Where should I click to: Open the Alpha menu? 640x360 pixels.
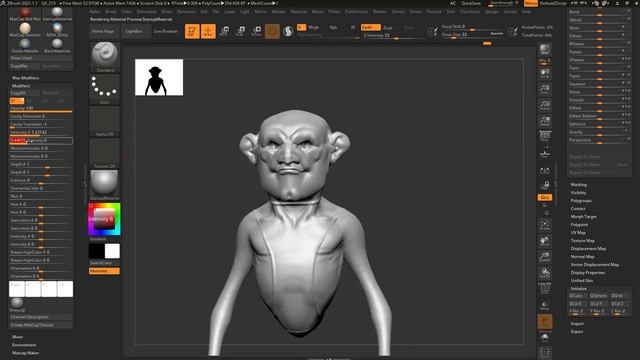(95, 12)
